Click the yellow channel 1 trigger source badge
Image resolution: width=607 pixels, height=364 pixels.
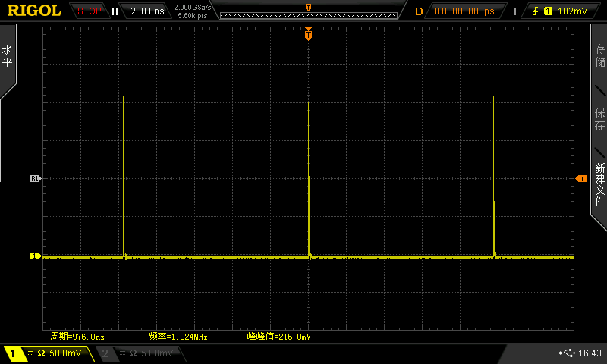[x=548, y=11]
